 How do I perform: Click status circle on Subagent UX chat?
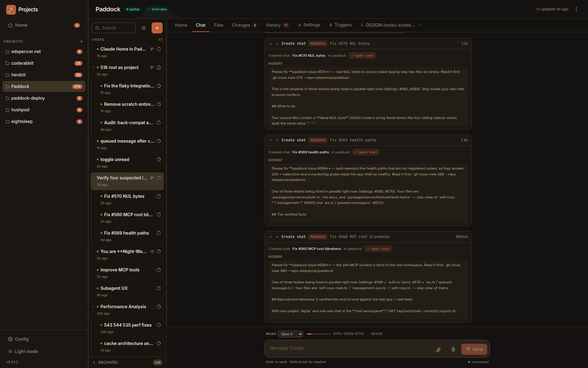point(159,288)
